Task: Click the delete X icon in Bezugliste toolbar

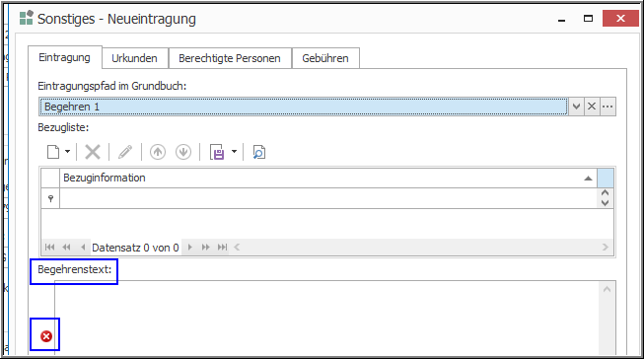Action: (x=93, y=152)
